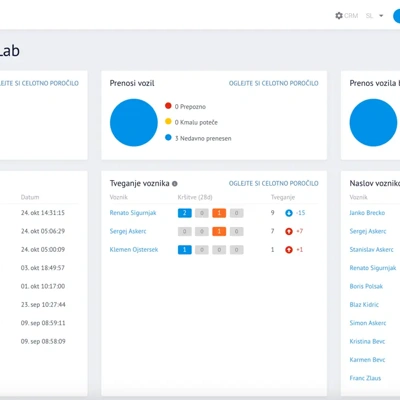Open full report for Prenosi vozil
This screenshot has height=400, width=400.
click(x=274, y=83)
